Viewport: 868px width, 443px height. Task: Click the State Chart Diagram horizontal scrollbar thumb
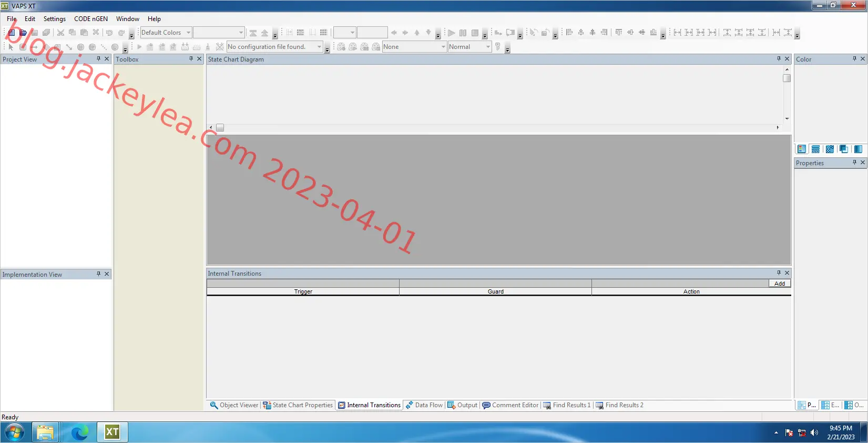coord(220,128)
